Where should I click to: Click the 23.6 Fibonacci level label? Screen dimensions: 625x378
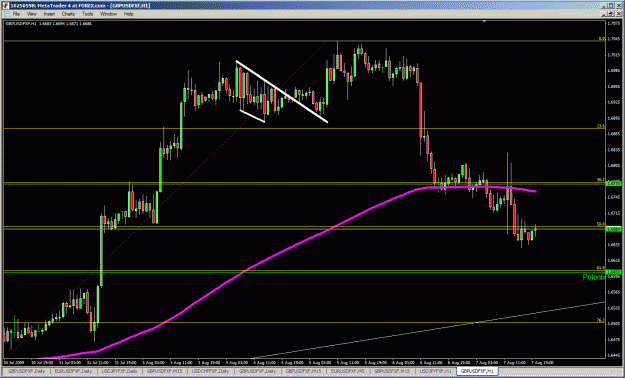[x=601, y=126]
